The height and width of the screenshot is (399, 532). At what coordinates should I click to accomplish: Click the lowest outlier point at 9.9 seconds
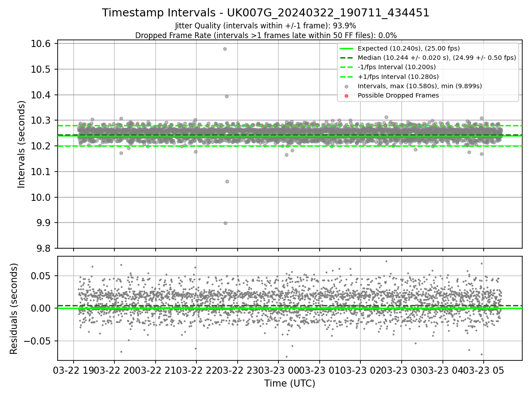(225, 223)
